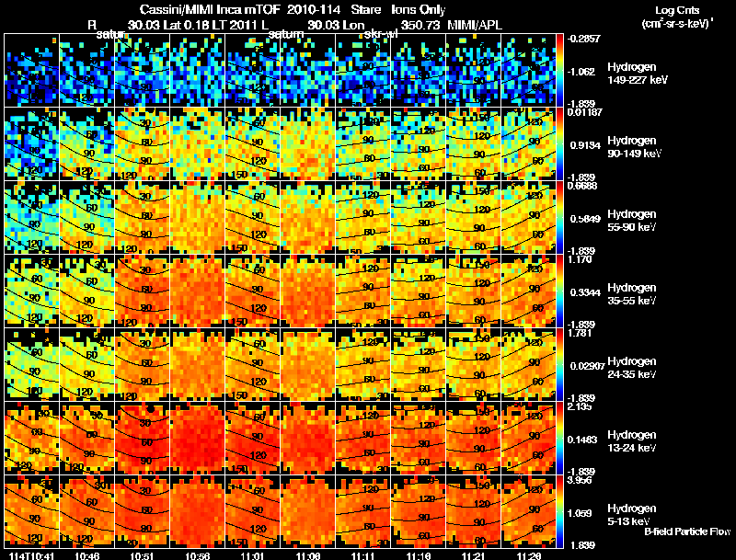
Task: Open the 10:56 panel in the 5-13 keV row
Action: tap(198, 511)
